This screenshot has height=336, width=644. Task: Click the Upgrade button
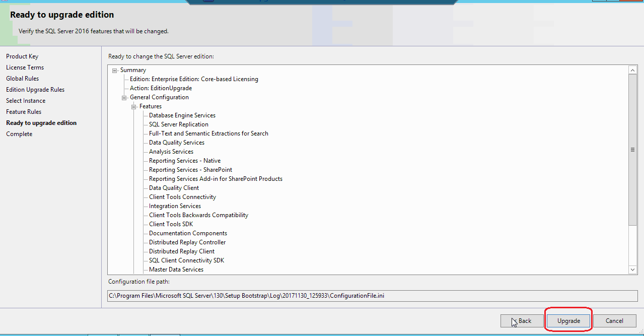coord(568,320)
